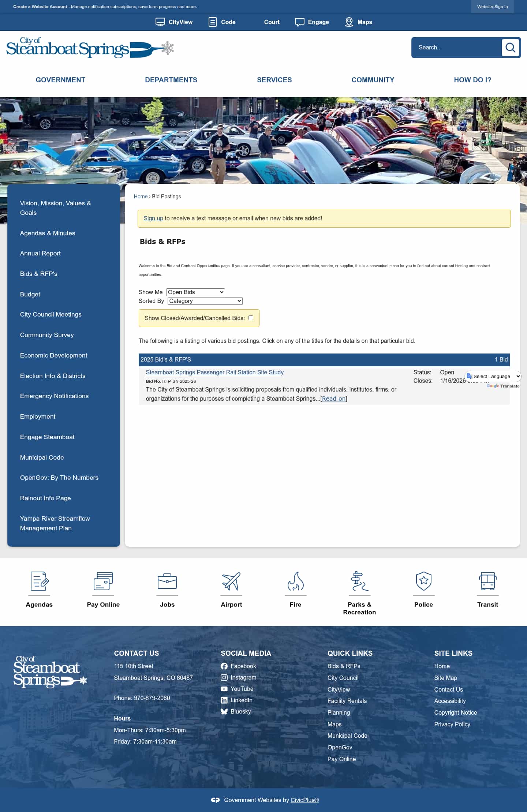Click Facility Rentals in Quick Links
This screenshot has height=812, width=527.
[x=347, y=701]
